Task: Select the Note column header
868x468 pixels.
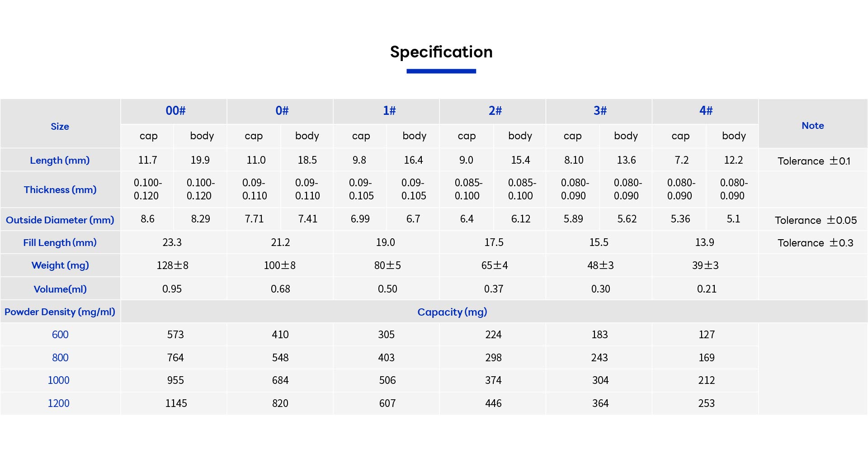Action: tap(812, 126)
